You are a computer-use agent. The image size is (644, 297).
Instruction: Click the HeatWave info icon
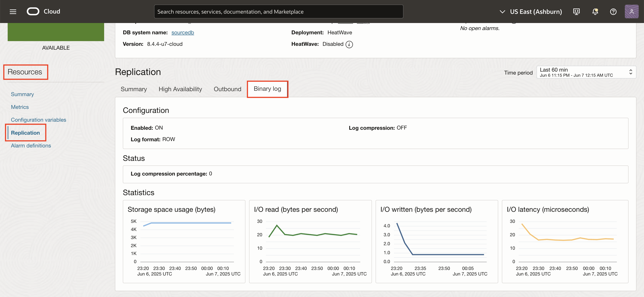pyautogui.click(x=349, y=44)
